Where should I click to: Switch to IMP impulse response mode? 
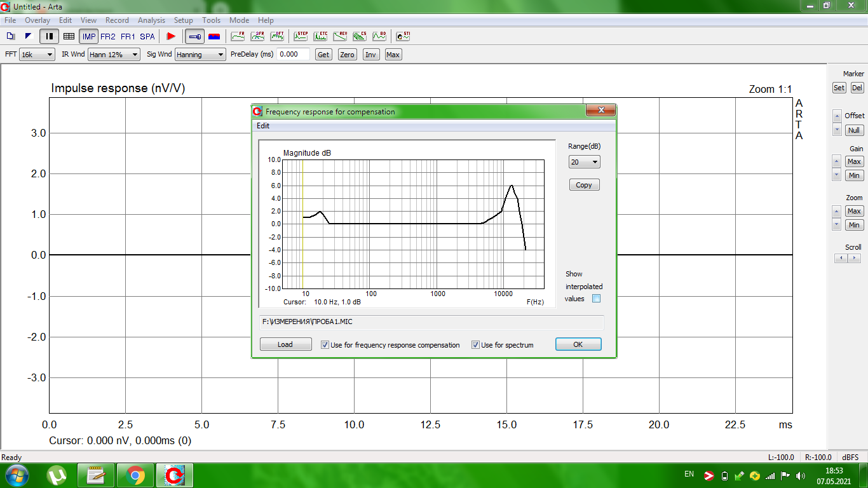[x=89, y=36]
